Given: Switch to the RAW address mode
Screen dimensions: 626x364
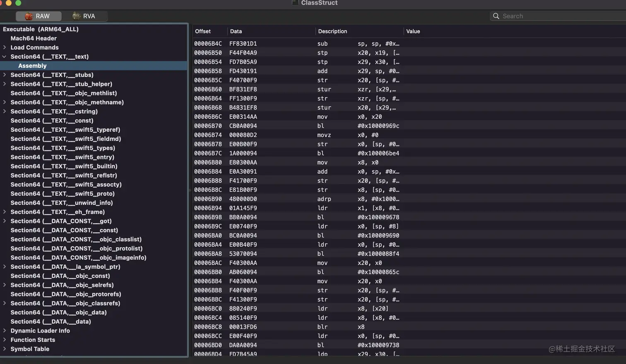Looking at the screenshot, I should (x=39, y=16).
